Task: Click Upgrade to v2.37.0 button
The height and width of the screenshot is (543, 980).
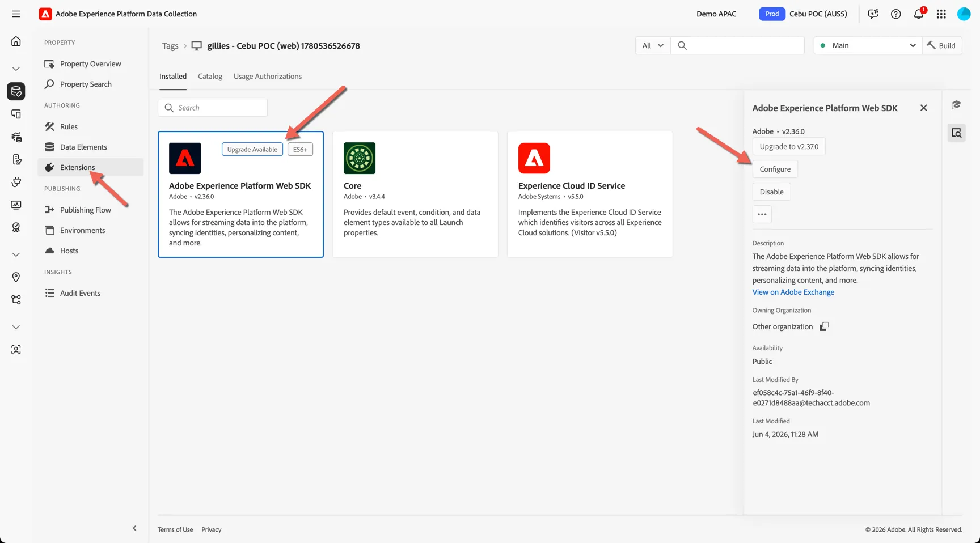Action: (x=789, y=146)
